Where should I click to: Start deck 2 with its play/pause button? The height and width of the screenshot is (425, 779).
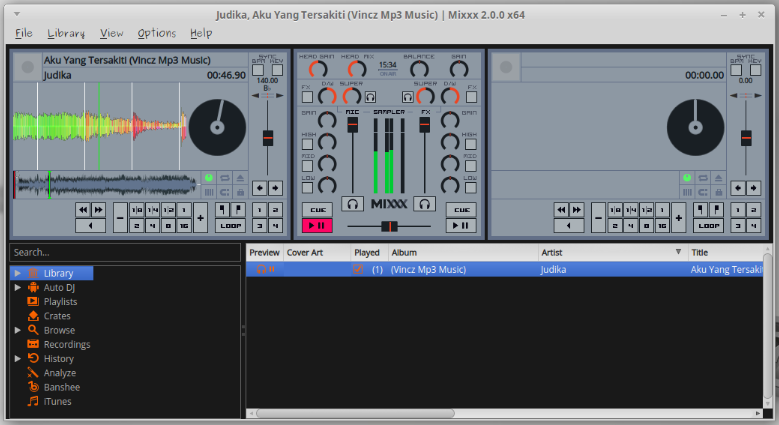(x=461, y=226)
